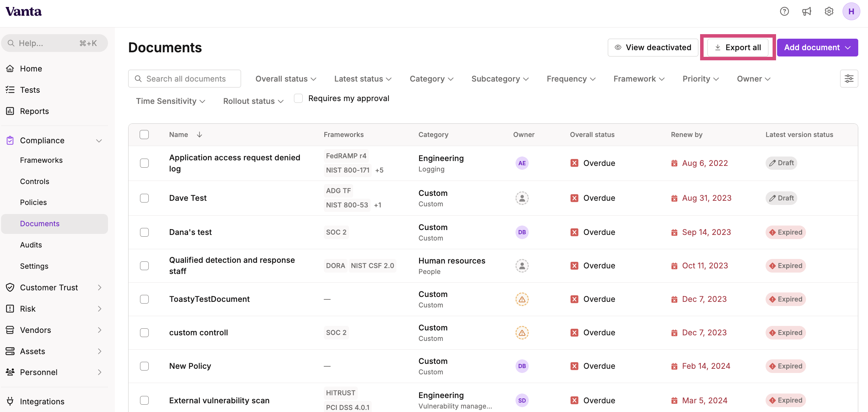Screen dimensions: 868x412
Task: Click the Name column sort arrow
Action: click(x=200, y=135)
